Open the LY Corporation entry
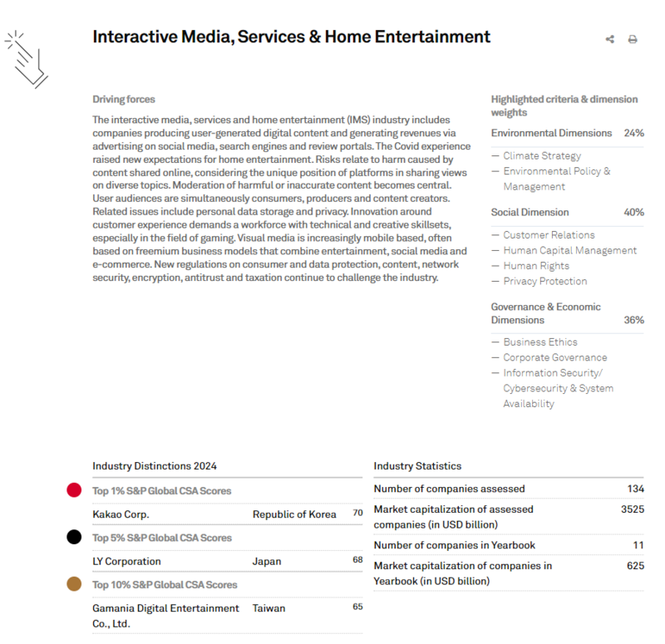The width and height of the screenshot is (665, 644). point(126,561)
